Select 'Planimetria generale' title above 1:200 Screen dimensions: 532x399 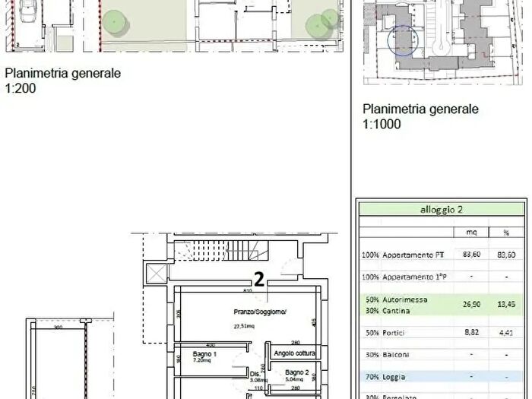point(63,73)
